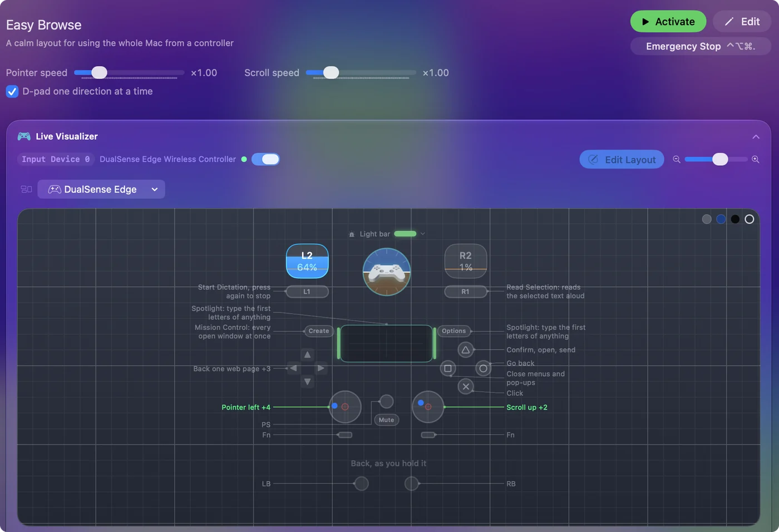
Task: Click the Options button on controller
Action: (454, 331)
